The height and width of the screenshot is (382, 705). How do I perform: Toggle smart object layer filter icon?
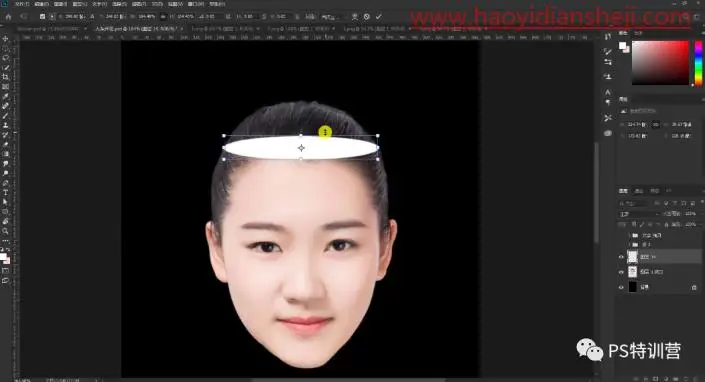pyautogui.click(x=693, y=204)
